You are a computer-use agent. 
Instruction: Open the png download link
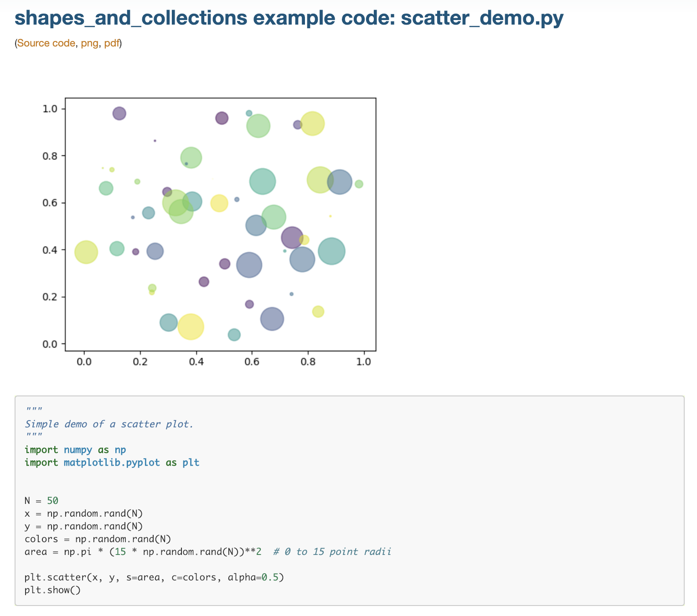tap(89, 43)
